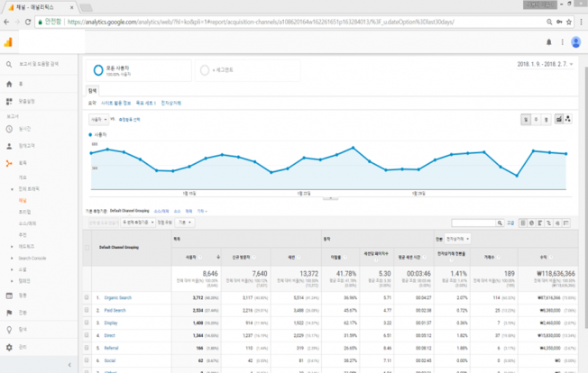Open the Audience person icon report

(9, 146)
